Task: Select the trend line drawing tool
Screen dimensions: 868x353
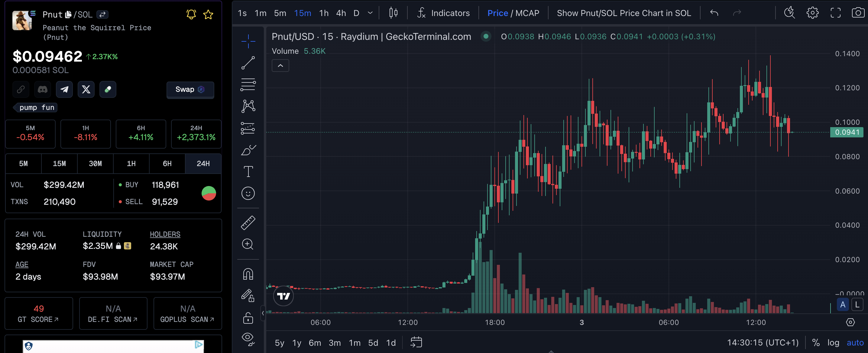Action: [248, 63]
